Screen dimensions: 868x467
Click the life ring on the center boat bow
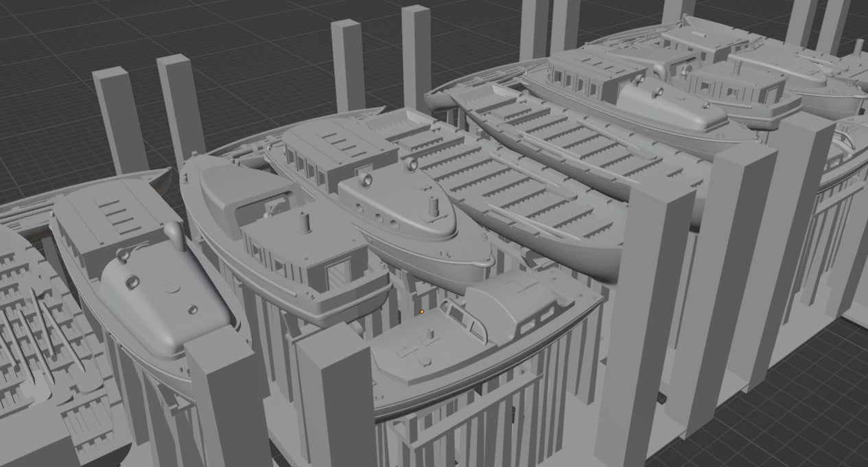tap(364, 181)
